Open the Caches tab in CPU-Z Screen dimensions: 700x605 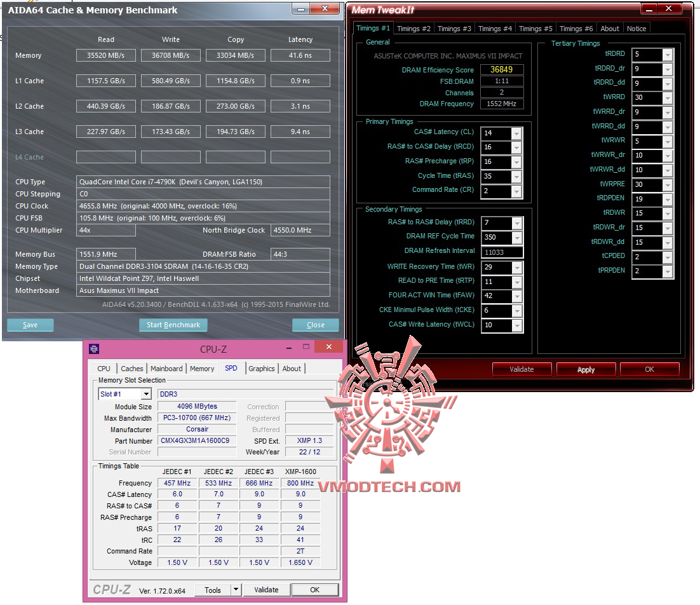pos(131,369)
